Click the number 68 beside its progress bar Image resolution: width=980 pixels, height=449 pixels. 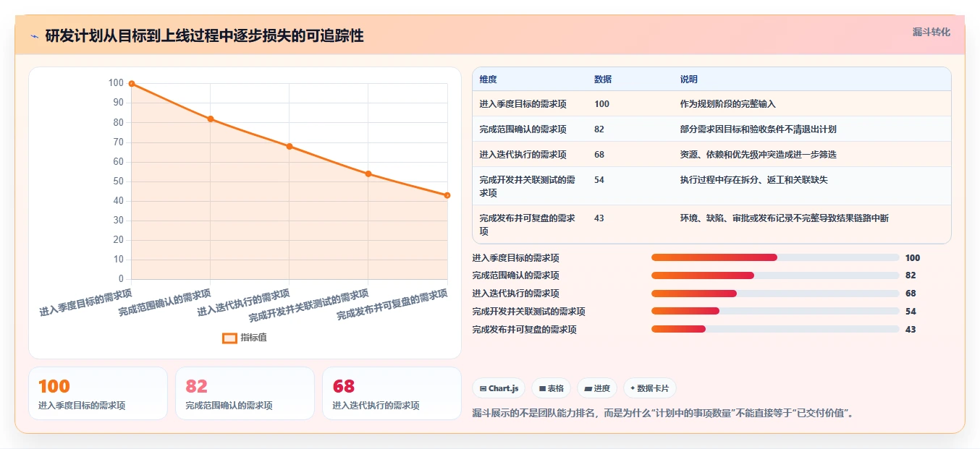click(x=911, y=294)
